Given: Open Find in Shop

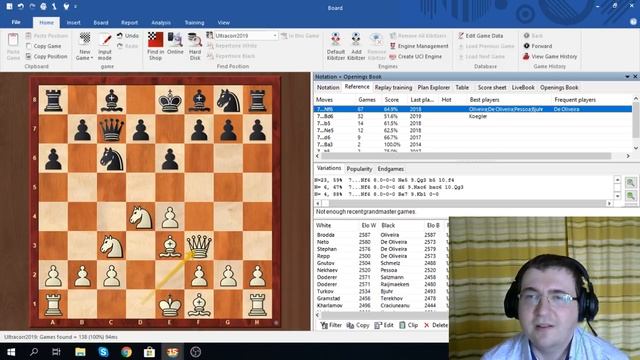Looking at the screenshot, I should pos(155,47).
